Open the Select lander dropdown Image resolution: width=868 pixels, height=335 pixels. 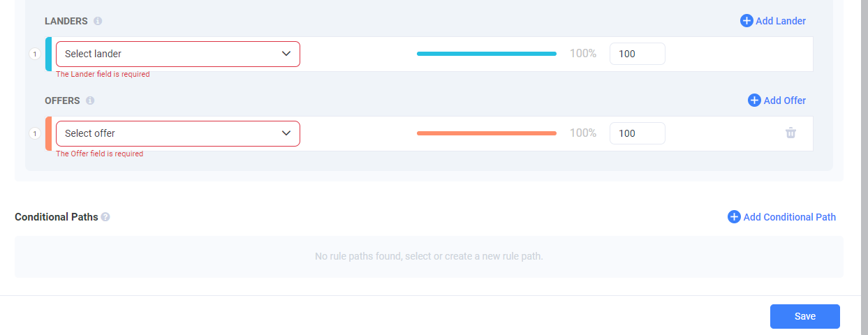point(168,54)
